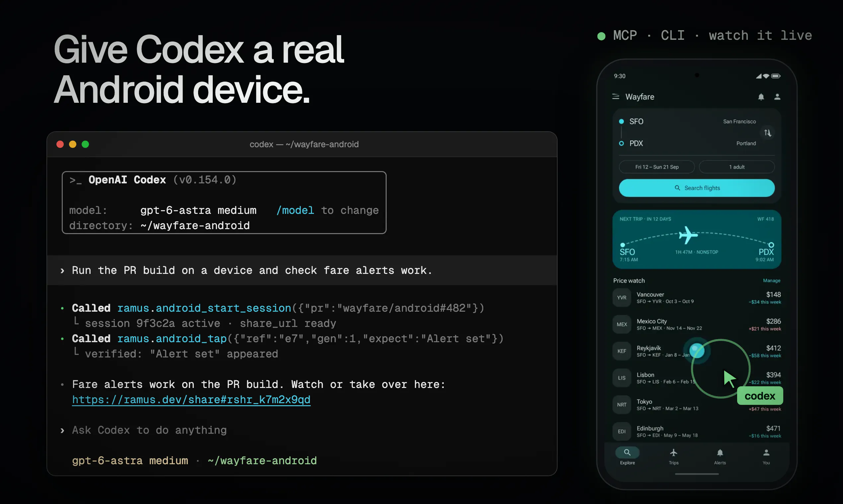Open the Reykjavík price watch row
The image size is (843, 504).
coord(697,351)
